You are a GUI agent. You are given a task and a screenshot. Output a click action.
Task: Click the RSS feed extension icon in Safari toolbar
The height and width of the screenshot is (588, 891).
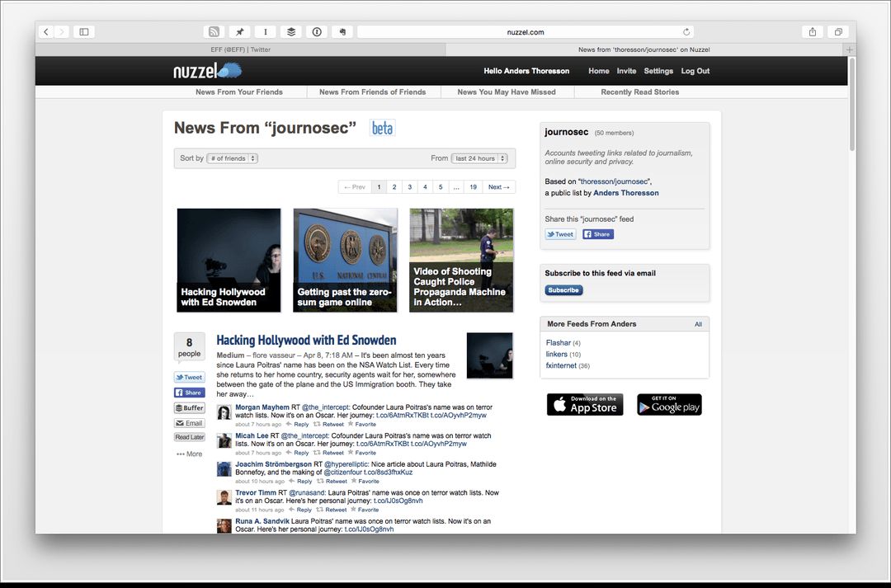pyautogui.click(x=214, y=32)
